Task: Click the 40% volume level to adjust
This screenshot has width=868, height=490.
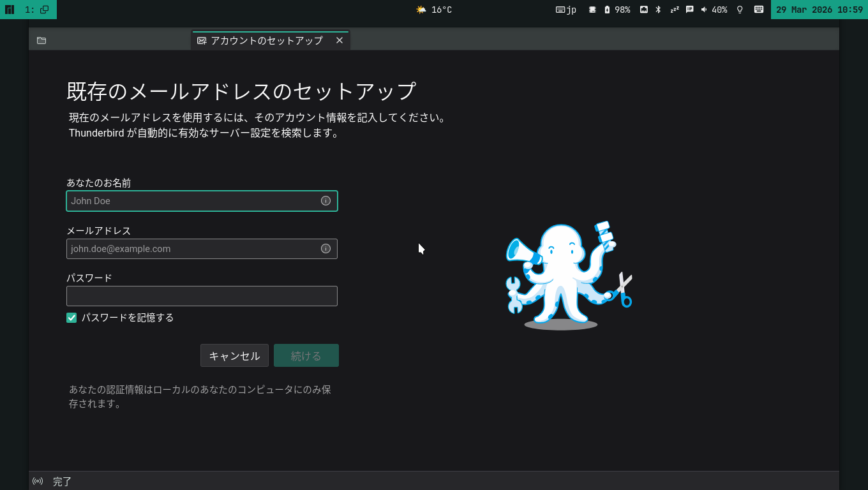Action: pyautogui.click(x=720, y=10)
